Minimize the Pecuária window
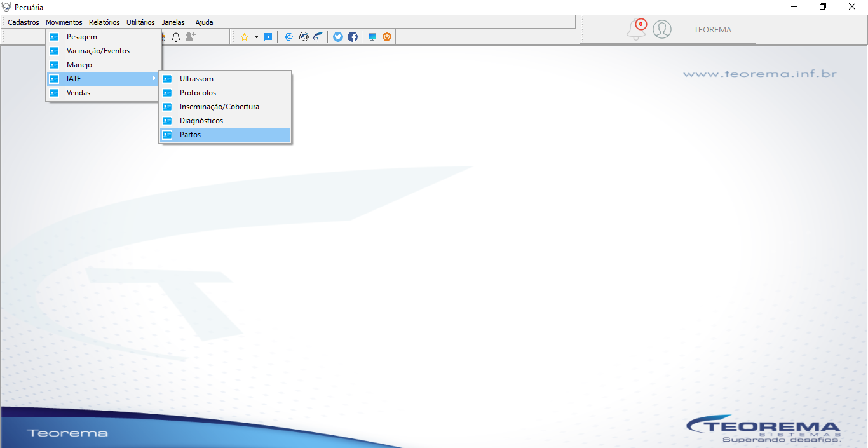This screenshot has width=868, height=448. click(794, 7)
